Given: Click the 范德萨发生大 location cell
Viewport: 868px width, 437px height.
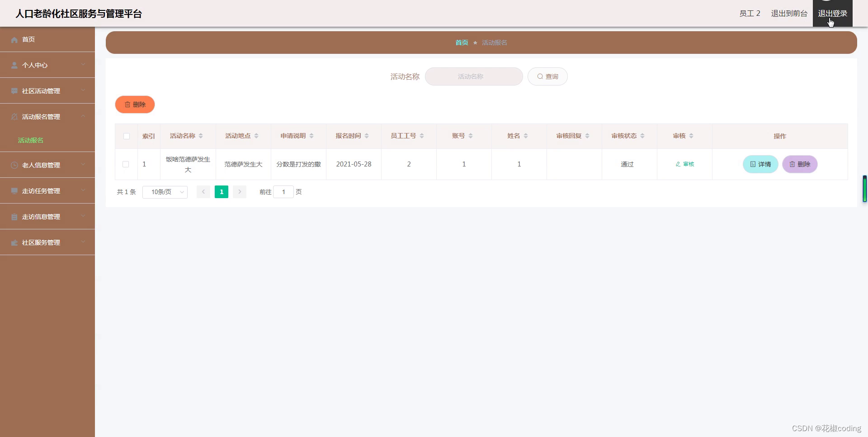Looking at the screenshot, I should (243, 165).
